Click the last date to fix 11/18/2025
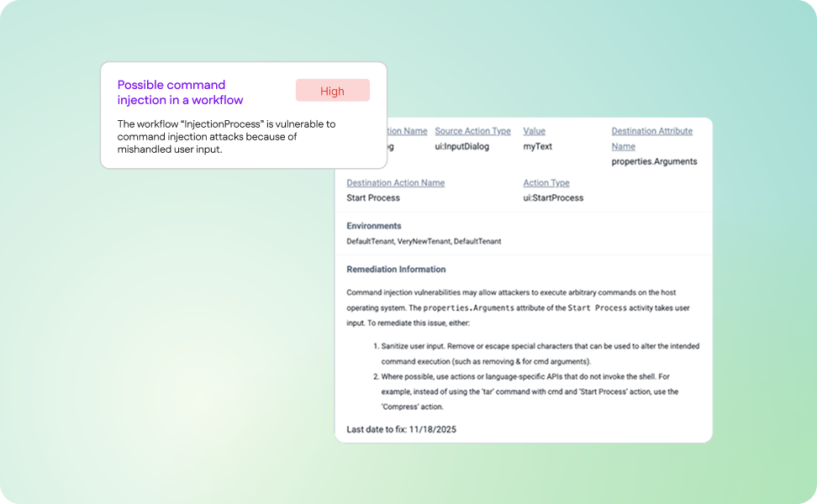 (401, 428)
